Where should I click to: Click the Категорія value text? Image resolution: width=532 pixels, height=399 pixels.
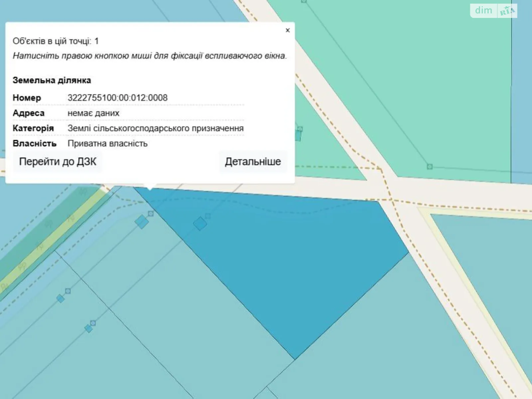tap(155, 128)
